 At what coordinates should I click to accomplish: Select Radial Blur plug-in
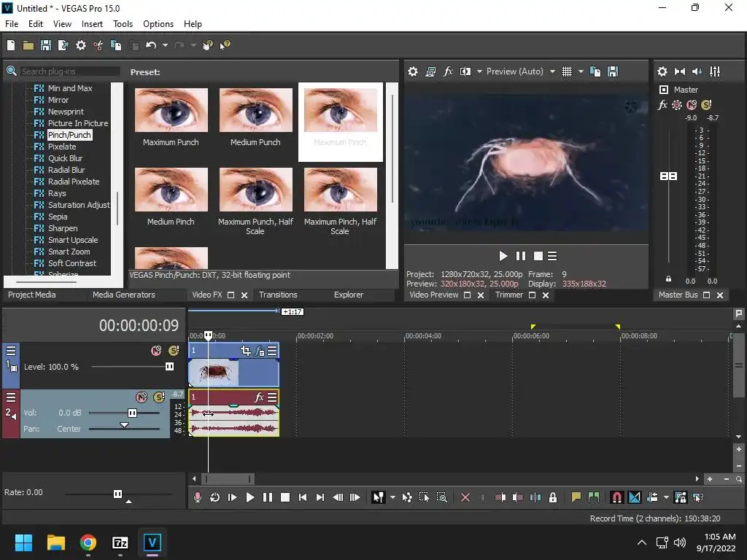(66, 170)
